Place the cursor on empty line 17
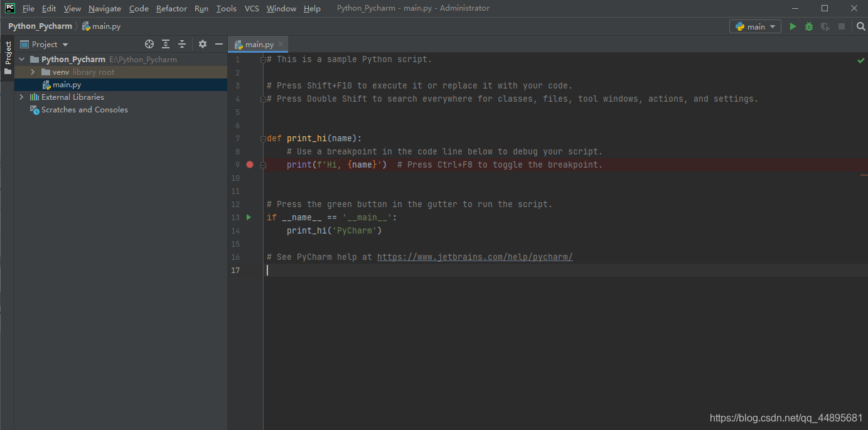Viewport: 868px width, 430px height. pyautogui.click(x=565, y=270)
